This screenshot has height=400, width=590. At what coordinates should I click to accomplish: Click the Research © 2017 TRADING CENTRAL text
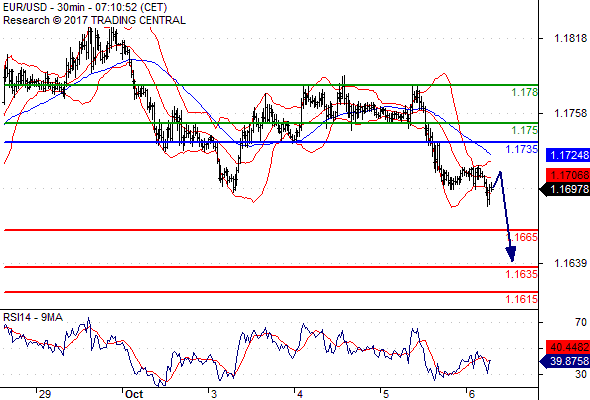(x=94, y=20)
